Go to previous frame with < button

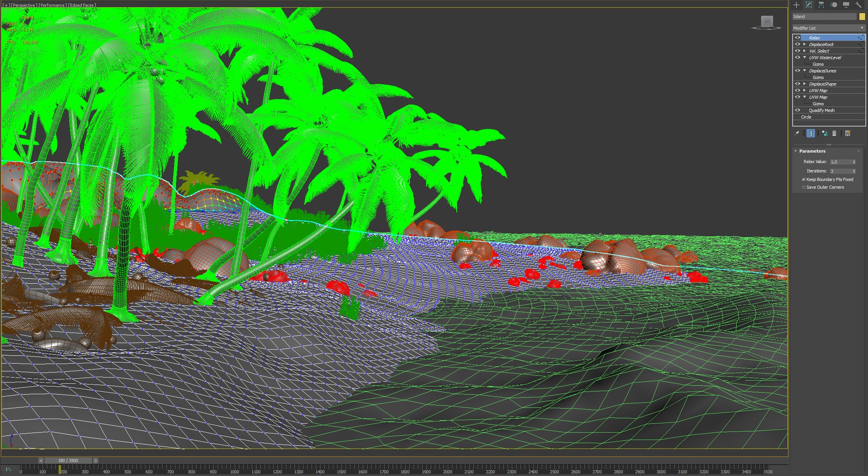click(x=41, y=461)
